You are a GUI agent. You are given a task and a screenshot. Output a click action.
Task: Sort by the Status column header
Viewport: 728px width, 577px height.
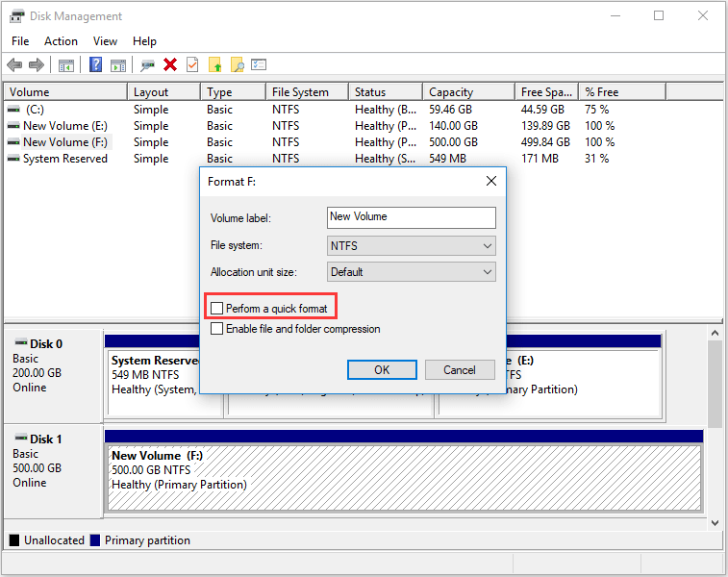tap(386, 92)
